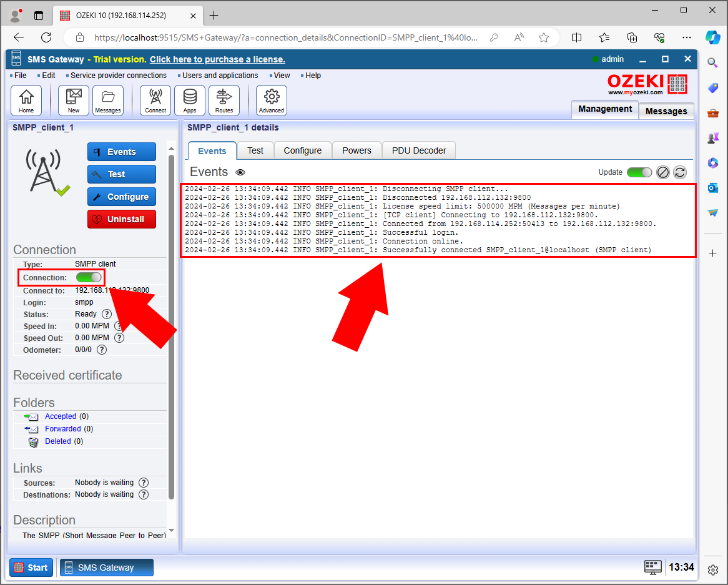Open the browser favorites list icon

pos(604,37)
